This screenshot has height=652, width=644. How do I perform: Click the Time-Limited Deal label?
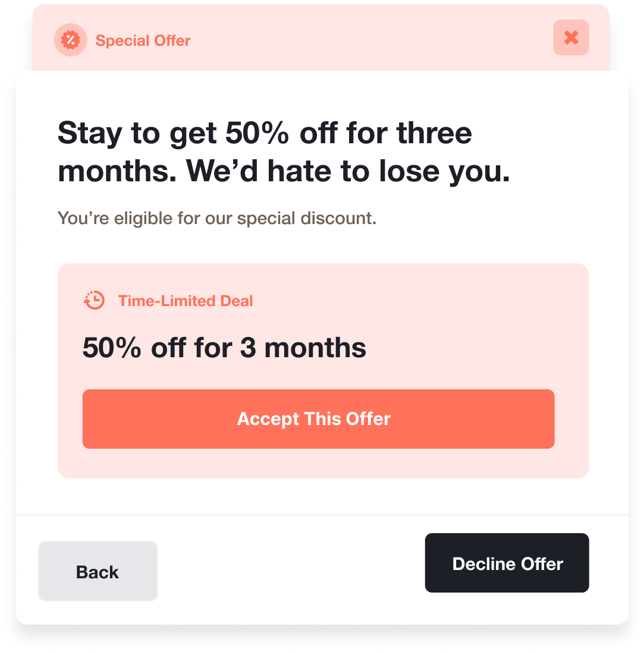(x=186, y=301)
